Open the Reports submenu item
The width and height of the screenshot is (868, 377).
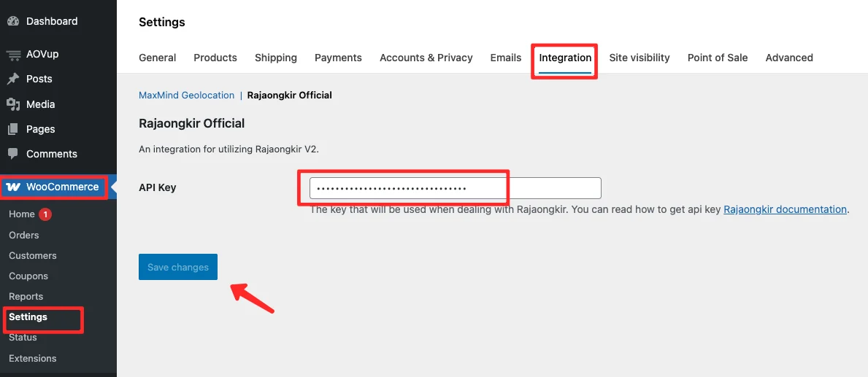pyautogui.click(x=26, y=296)
